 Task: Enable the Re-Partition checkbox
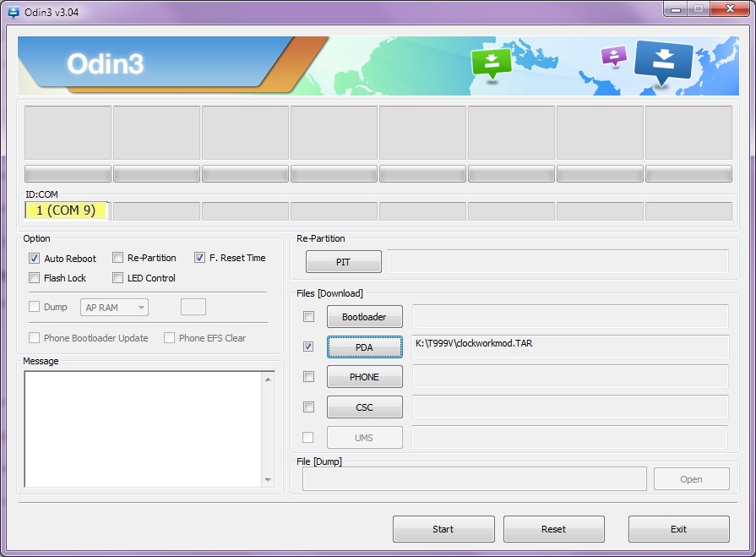[118, 258]
